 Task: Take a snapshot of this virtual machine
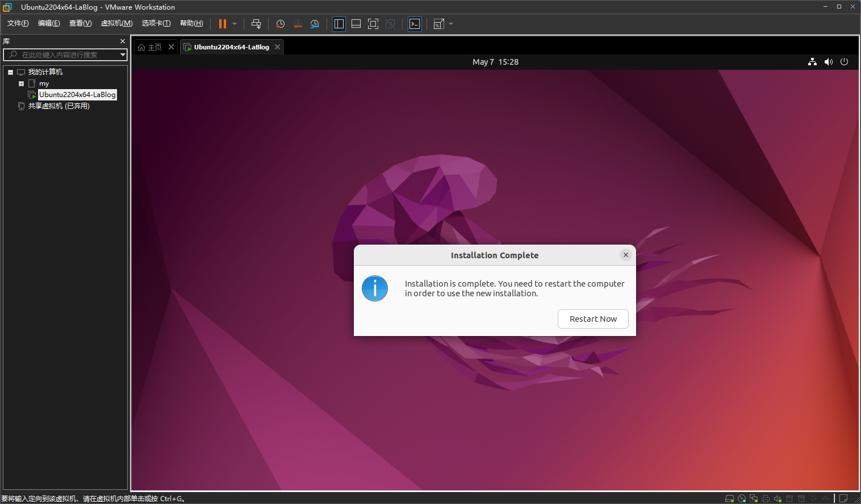[280, 24]
